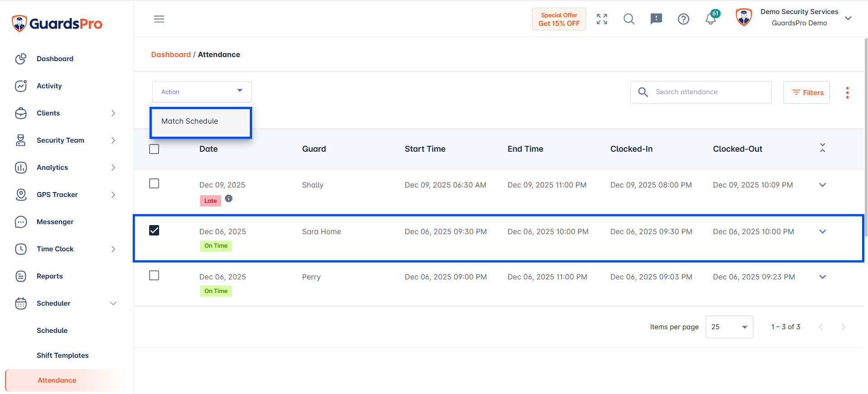
Task: Select Match Schedule from Action menu
Action: [x=201, y=121]
